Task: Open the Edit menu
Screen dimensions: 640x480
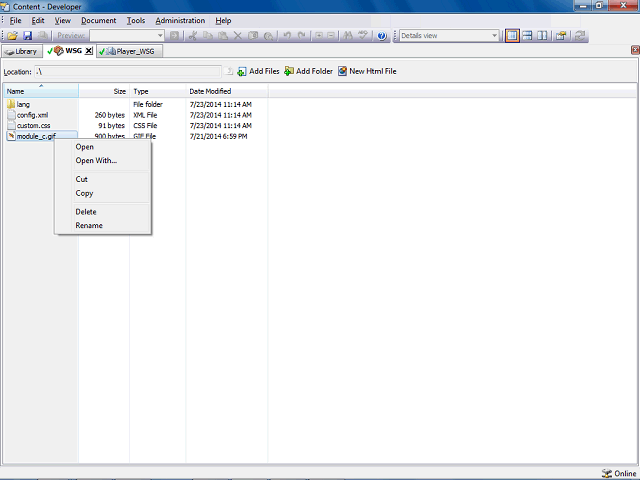Action: pos(38,20)
